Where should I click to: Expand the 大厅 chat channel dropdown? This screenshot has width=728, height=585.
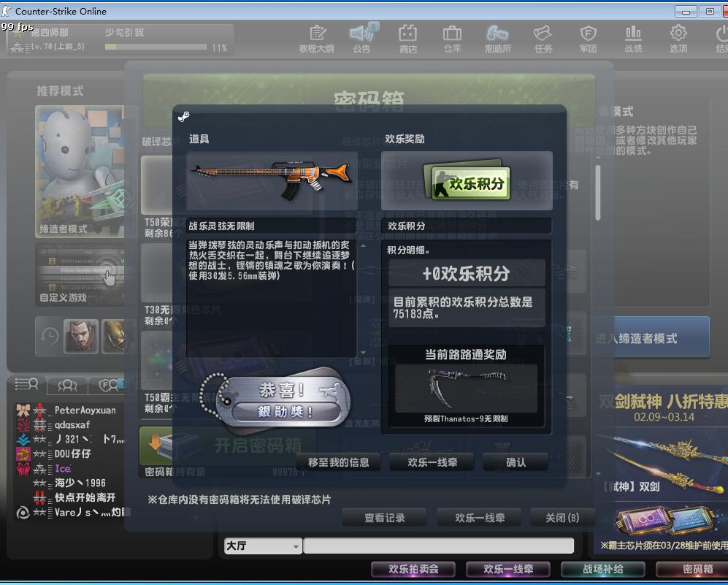click(x=263, y=546)
